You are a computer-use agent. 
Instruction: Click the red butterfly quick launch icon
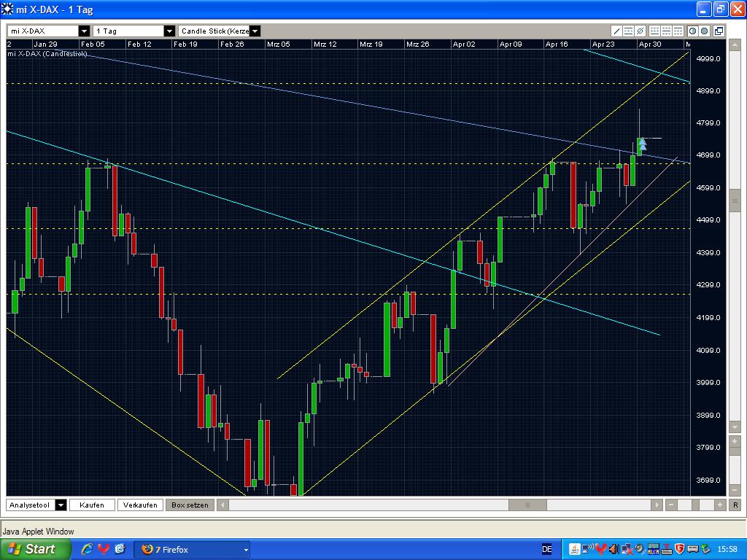[104, 549]
